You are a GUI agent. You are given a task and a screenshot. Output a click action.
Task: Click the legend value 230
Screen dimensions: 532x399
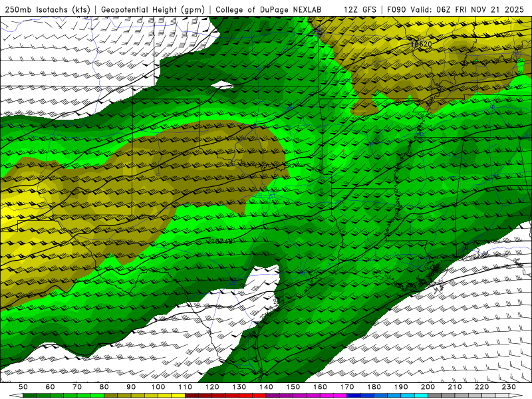point(509,387)
